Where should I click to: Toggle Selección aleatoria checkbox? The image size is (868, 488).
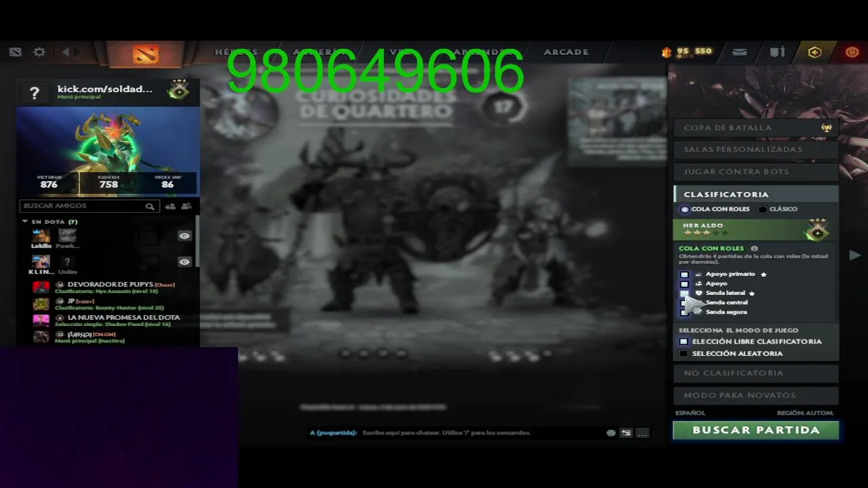pyautogui.click(x=684, y=354)
